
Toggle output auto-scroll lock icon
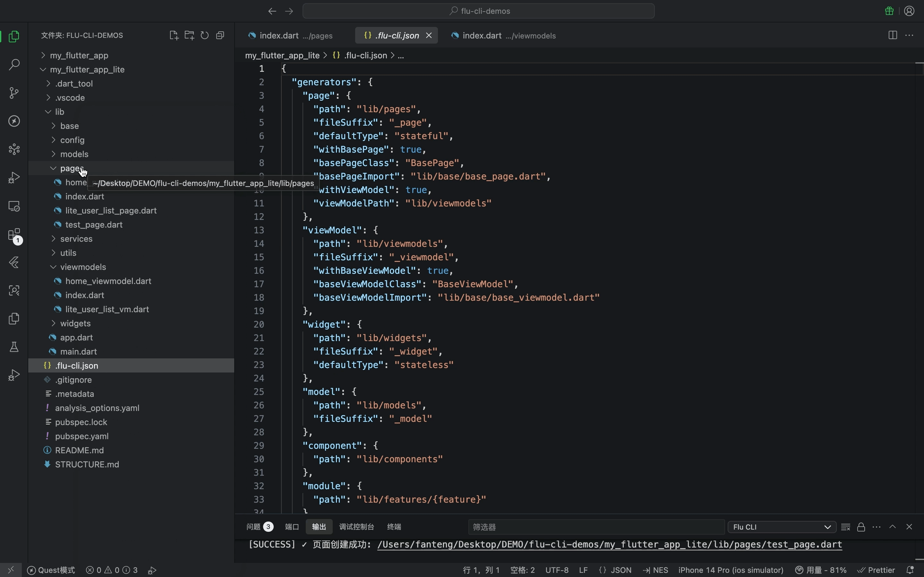click(861, 527)
